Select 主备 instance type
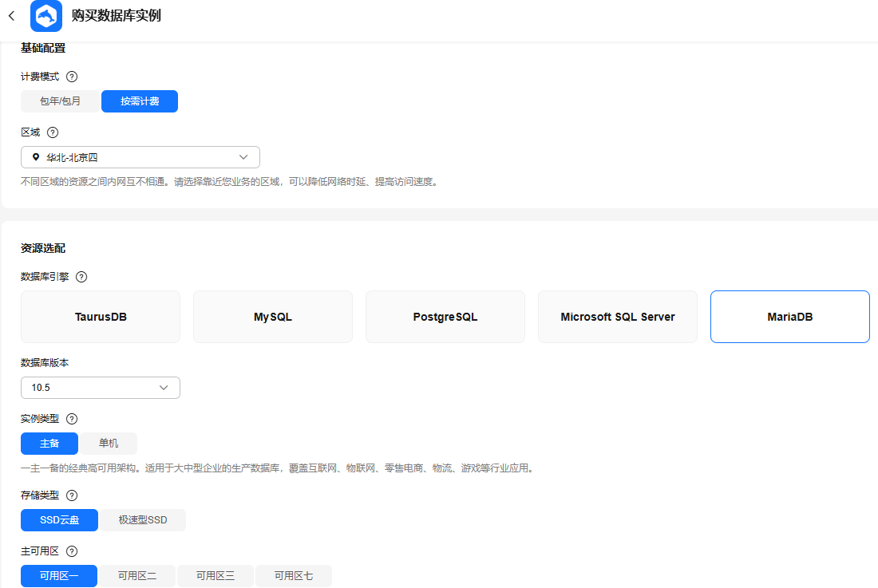The width and height of the screenshot is (878, 588). point(49,444)
